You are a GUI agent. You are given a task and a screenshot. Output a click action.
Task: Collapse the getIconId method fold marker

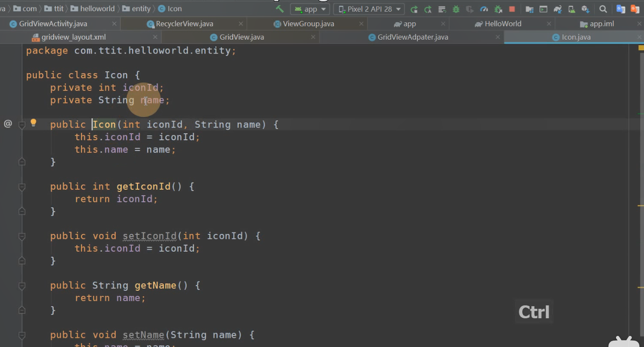22,187
